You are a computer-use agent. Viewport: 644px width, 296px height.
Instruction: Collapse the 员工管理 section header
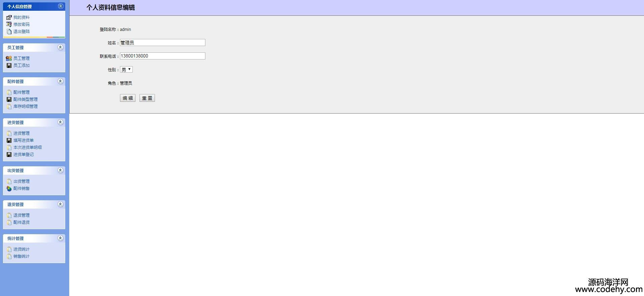pos(61,47)
